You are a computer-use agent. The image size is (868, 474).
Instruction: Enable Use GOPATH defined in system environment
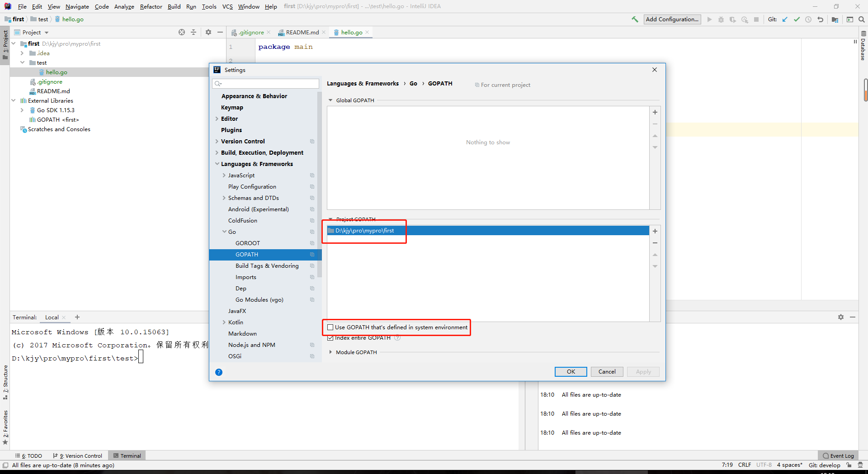[330, 327]
